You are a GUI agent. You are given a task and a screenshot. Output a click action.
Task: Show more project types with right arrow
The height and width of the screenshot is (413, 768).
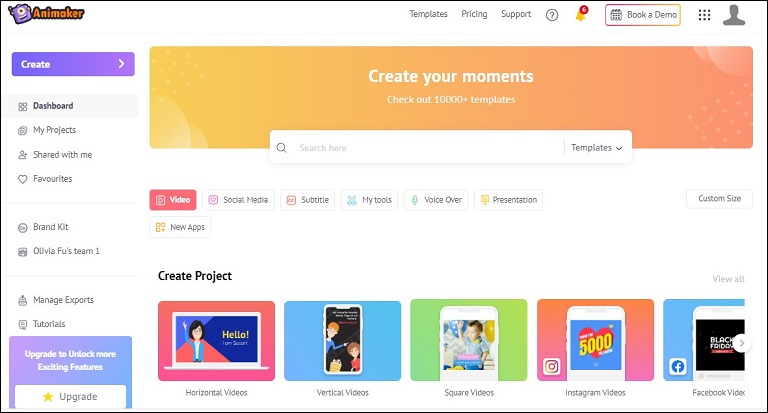tap(742, 343)
